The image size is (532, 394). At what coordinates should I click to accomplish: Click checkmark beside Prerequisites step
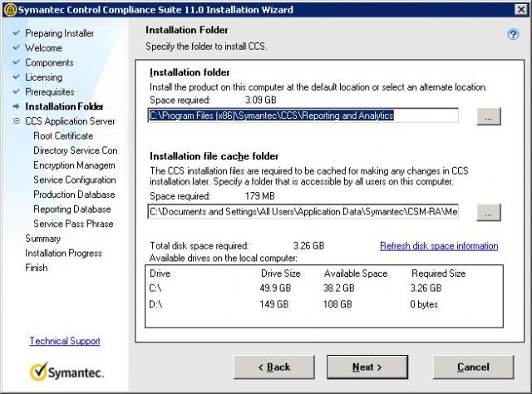tap(17, 91)
